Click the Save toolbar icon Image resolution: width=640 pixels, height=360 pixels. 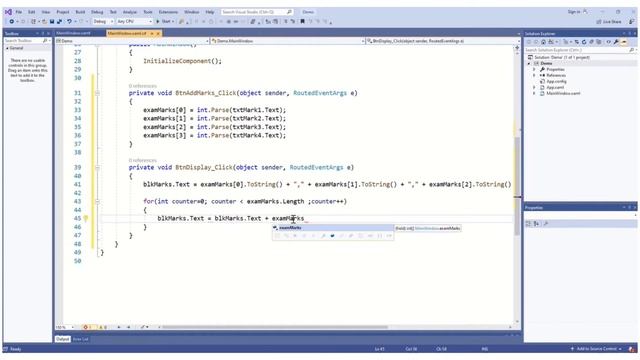tap(52, 21)
